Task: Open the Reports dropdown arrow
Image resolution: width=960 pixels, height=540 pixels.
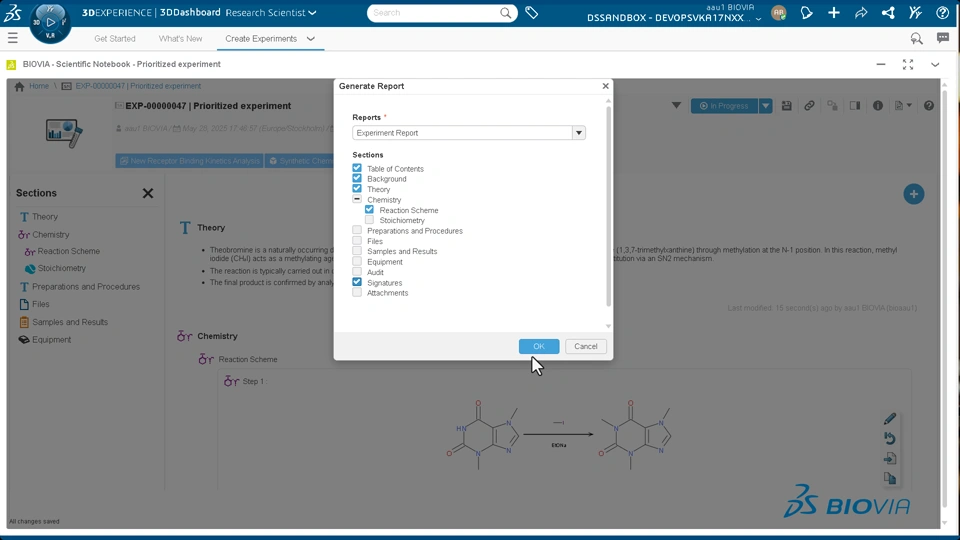Action: coord(579,133)
